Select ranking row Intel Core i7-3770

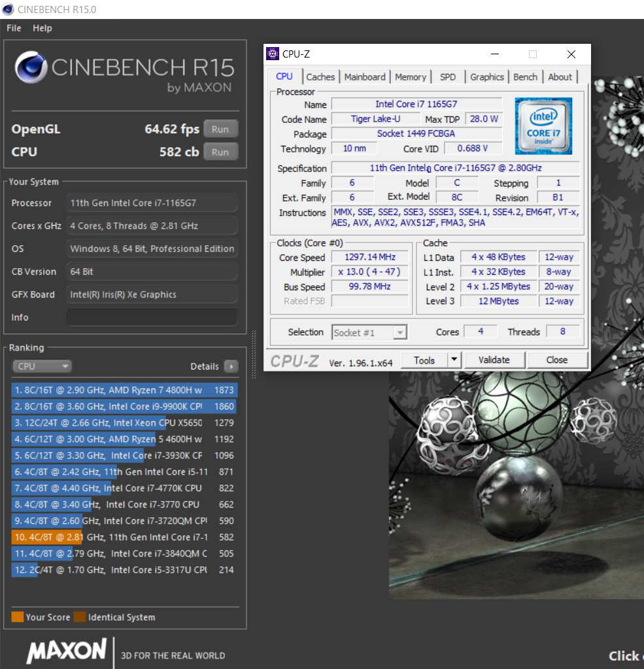tap(124, 504)
